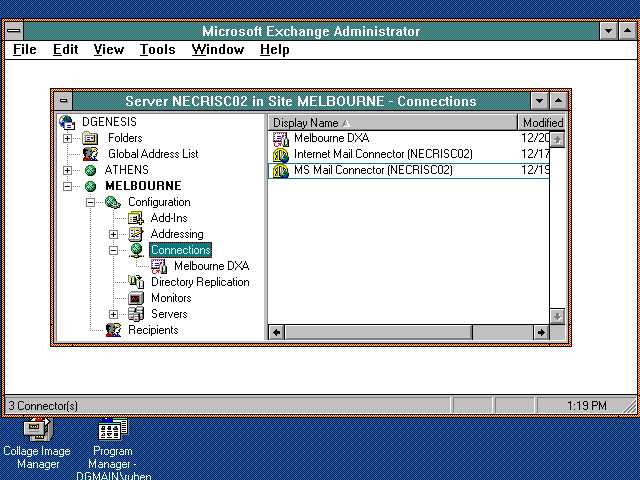640x480 pixels.
Task: Minimize the Connections child window
Action: (539, 100)
